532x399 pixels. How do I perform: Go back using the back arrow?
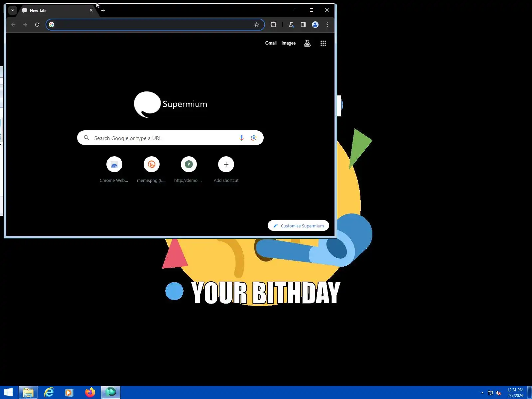point(13,25)
